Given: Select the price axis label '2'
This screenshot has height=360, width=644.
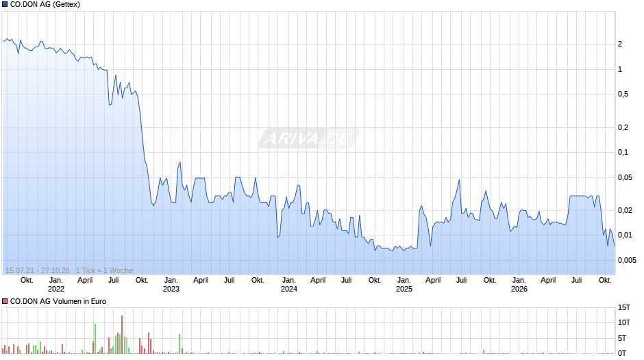Looking at the screenshot, I should pos(620,44).
